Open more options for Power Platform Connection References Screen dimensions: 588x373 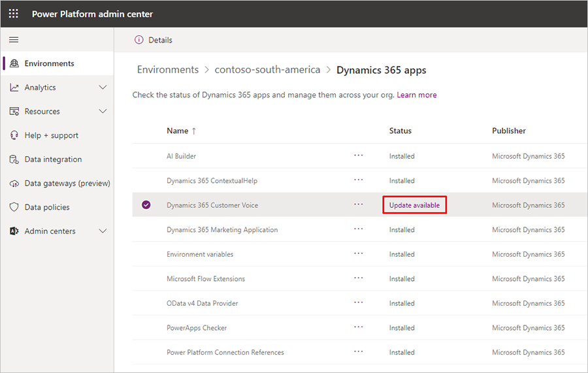tap(359, 351)
